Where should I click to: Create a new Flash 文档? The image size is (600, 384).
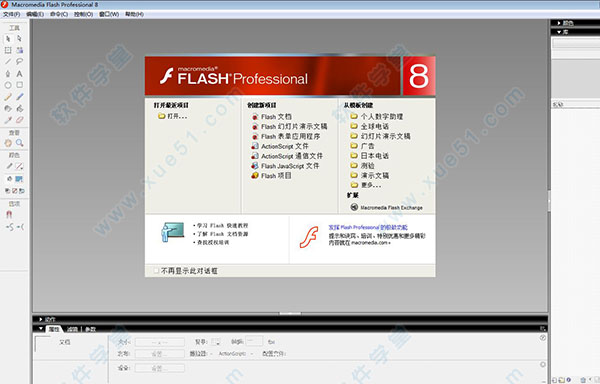[272, 117]
